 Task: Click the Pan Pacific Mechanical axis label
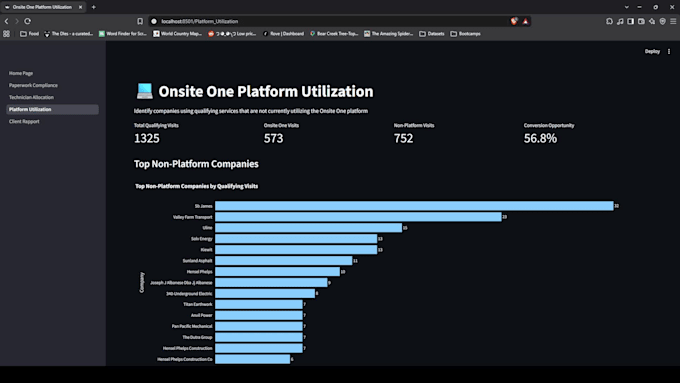(x=192, y=326)
